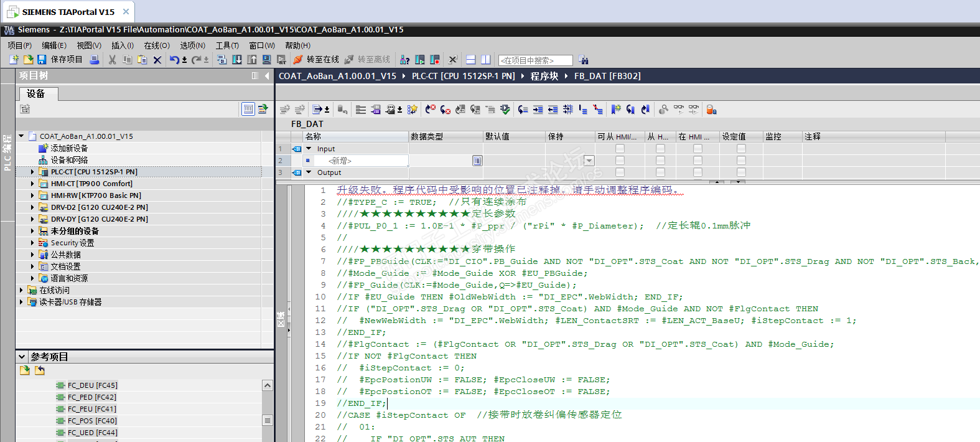Open the 在线(O) menu
Image resolution: width=980 pixels, height=442 pixels.
157,45
